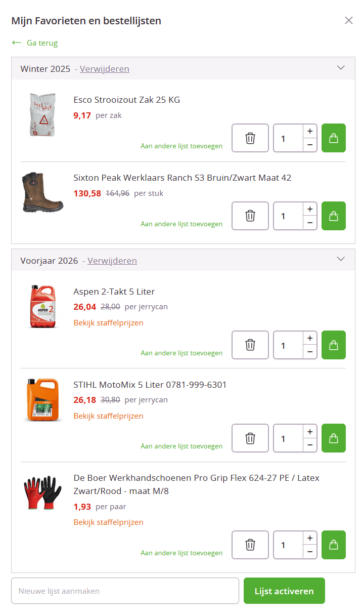Trash the De Boer Werkhandschoenen item
The image size is (364, 616).
point(250,545)
